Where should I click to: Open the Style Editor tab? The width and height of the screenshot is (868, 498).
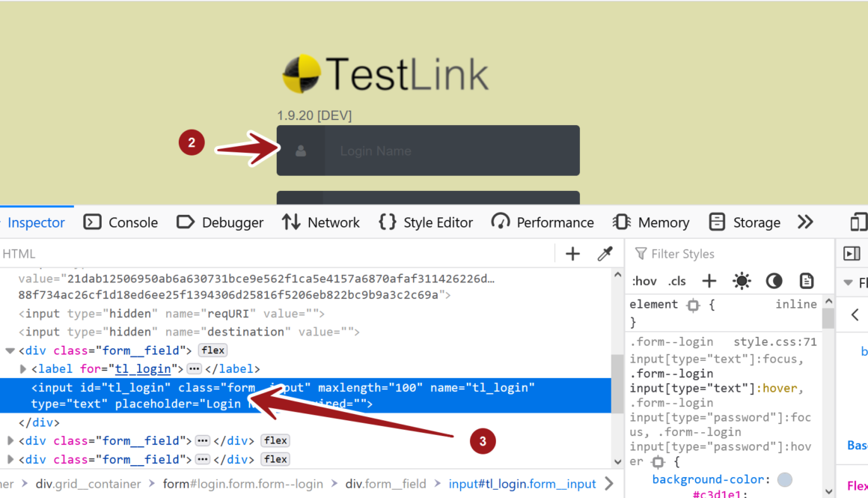(x=426, y=222)
